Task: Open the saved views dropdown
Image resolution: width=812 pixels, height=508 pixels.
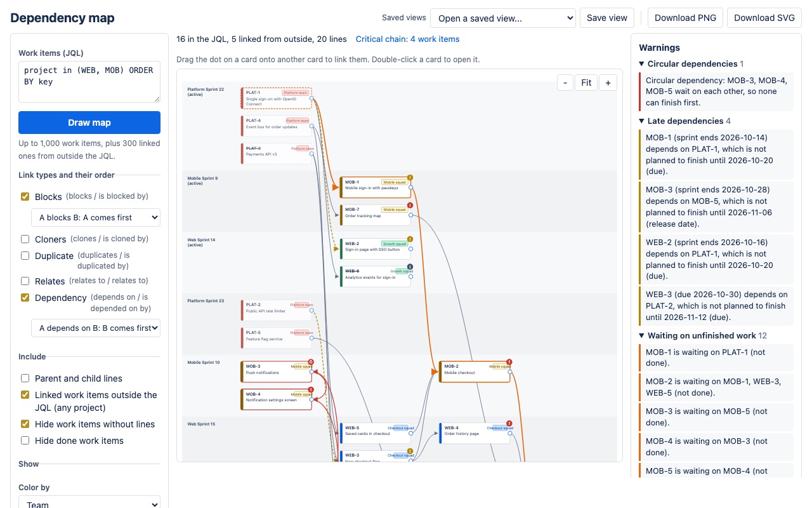Action: tap(503, 18)
